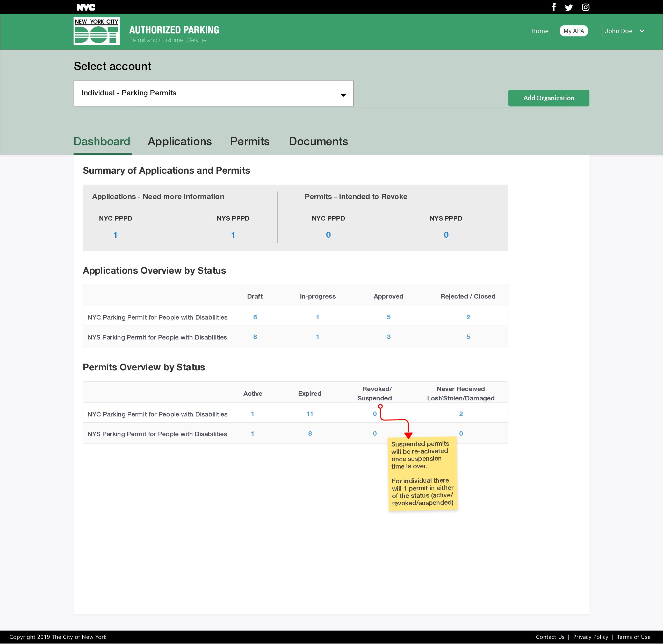Image resolution: width=663 pixels, height=644 pixels.
Task: Open the Instagram icon link
Action: click(x=586, y=8)
